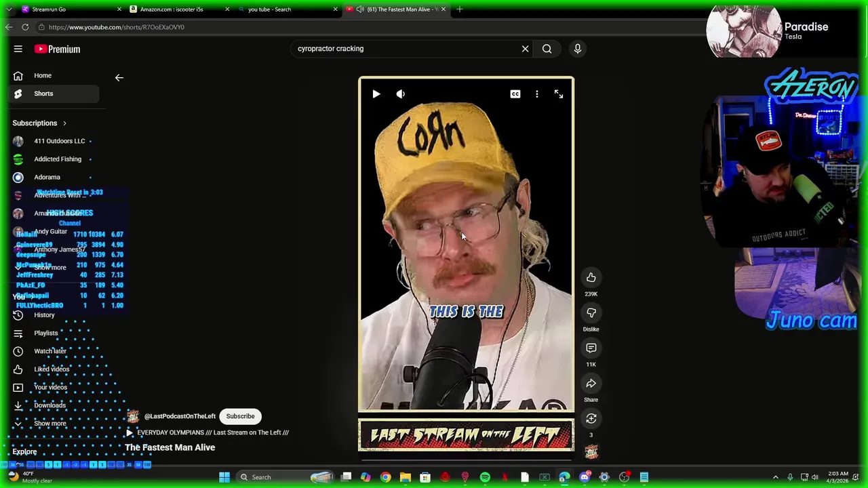Open the comments with 11K
The width and height of the screenshot is (868, 488).
click(591, 348)
